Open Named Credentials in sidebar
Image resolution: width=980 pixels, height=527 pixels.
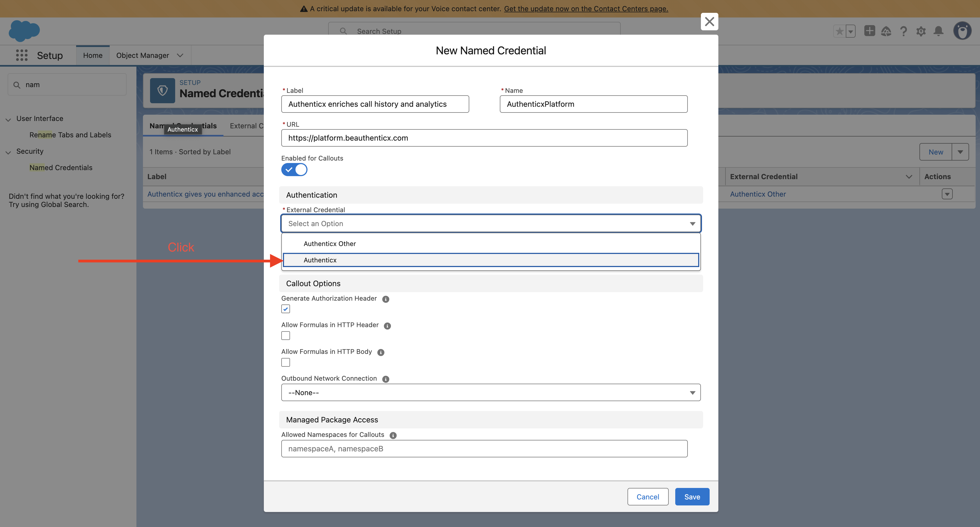pos(61,168)
